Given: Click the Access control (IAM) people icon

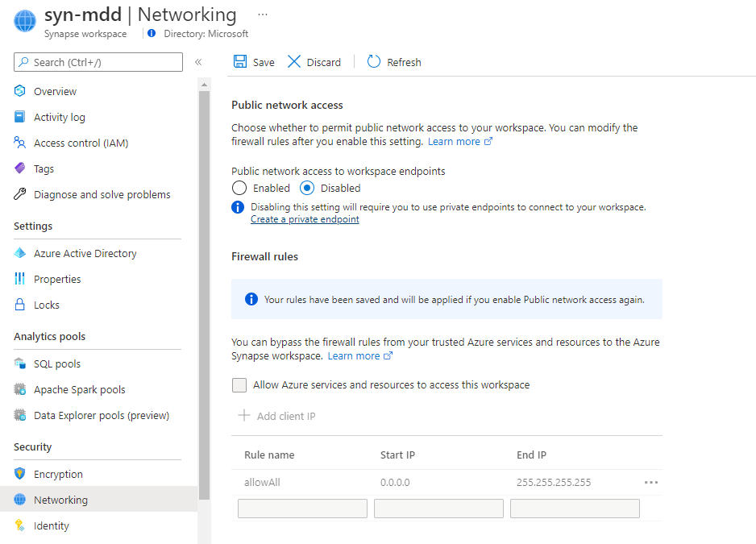Looking at the screenshot, I should pos(20,143).
